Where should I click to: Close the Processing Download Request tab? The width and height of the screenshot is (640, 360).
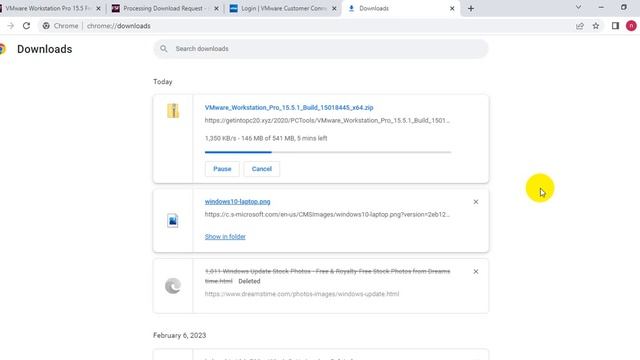coord(216,8)
